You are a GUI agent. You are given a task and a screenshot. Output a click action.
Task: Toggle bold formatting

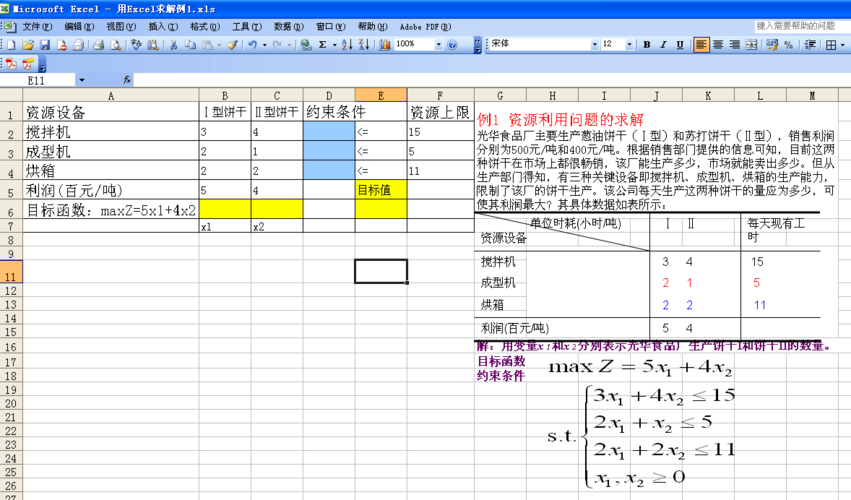[647, 45]
